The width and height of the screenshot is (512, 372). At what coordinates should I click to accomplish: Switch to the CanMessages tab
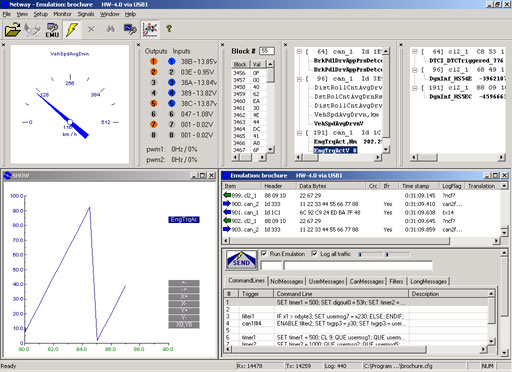(367, 281)
